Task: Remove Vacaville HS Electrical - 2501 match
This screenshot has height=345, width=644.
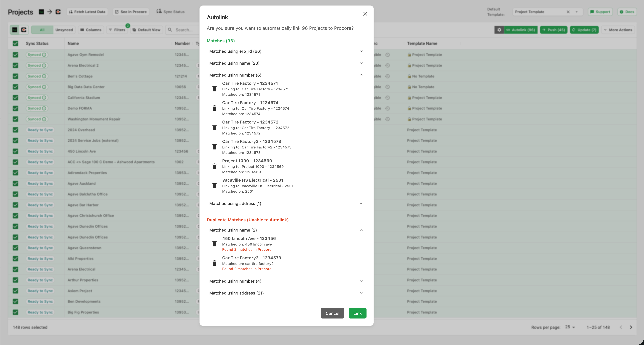Action: tap(214, 185)
